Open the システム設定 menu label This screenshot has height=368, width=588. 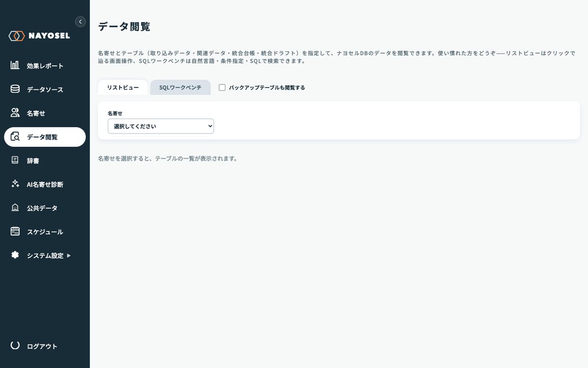pos(45,256)
